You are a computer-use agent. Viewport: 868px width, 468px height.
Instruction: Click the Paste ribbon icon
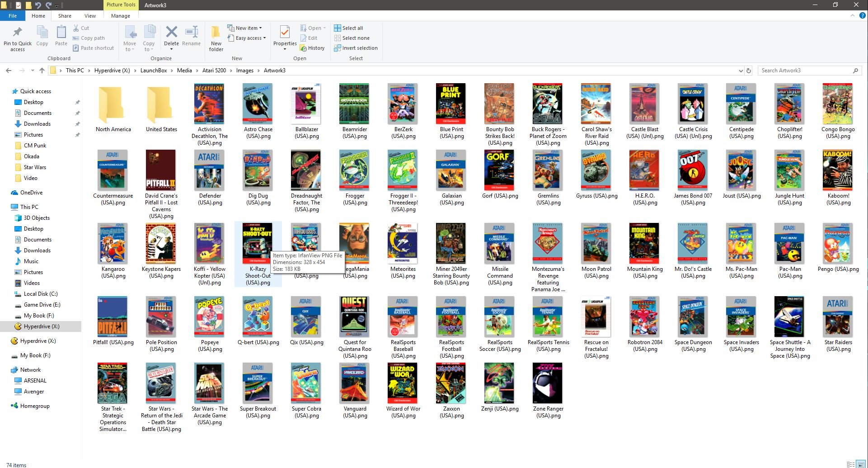[x=61, y=33]
